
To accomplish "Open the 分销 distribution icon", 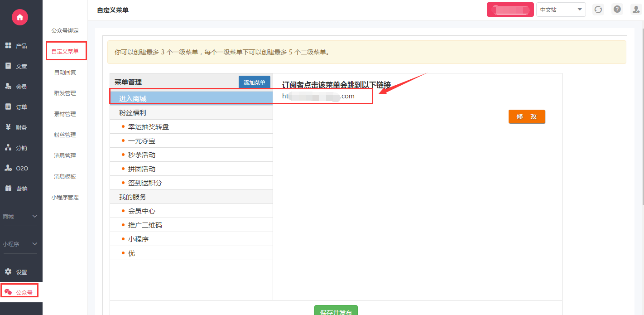I will click(x=8, y=148).
